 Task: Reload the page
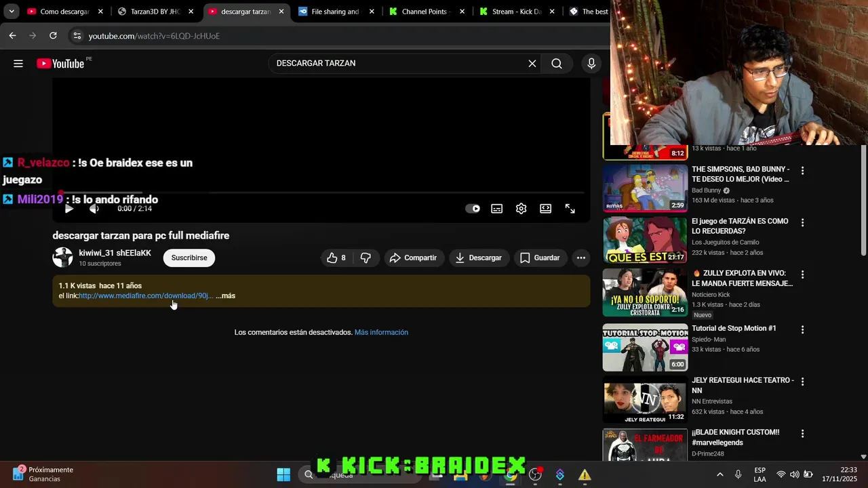click(x=53, y=36)
